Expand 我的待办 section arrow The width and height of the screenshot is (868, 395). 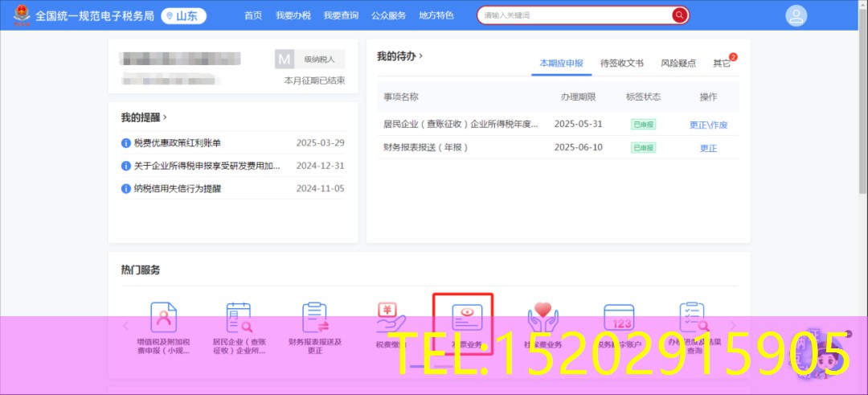click(420, 56)
